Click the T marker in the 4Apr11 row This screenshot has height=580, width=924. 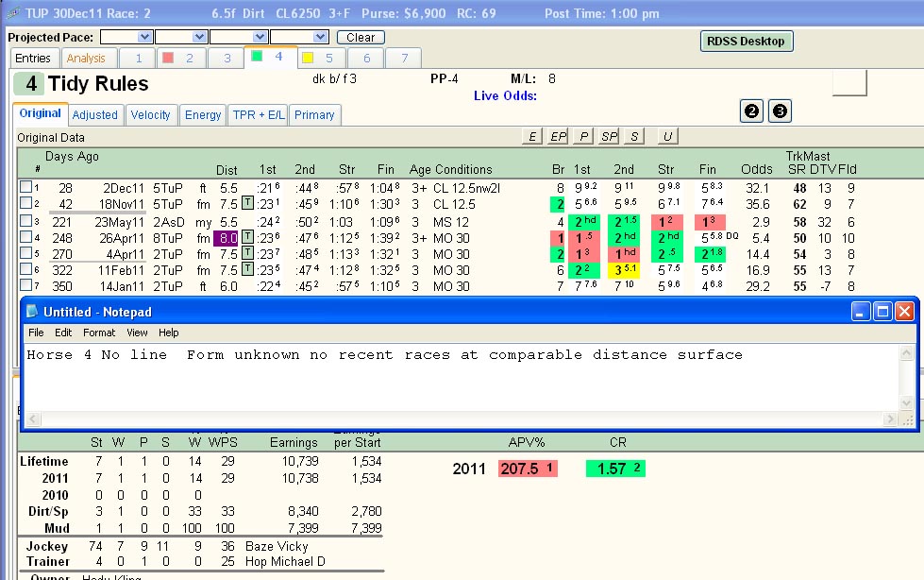pos(247,253)
